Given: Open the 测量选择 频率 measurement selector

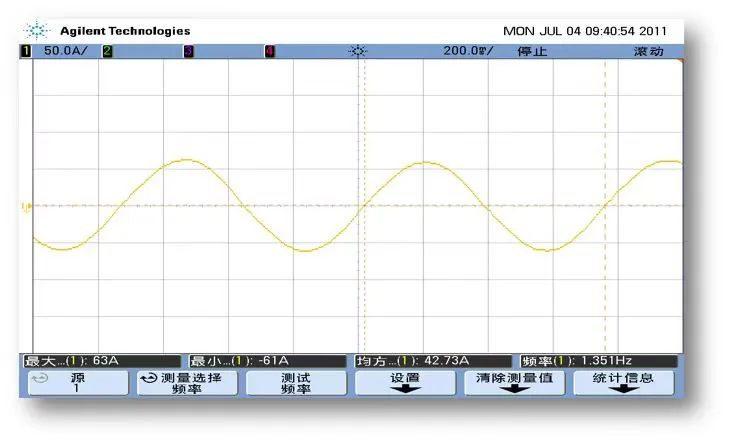Looking at the screenshot, I should click(187, 383).
